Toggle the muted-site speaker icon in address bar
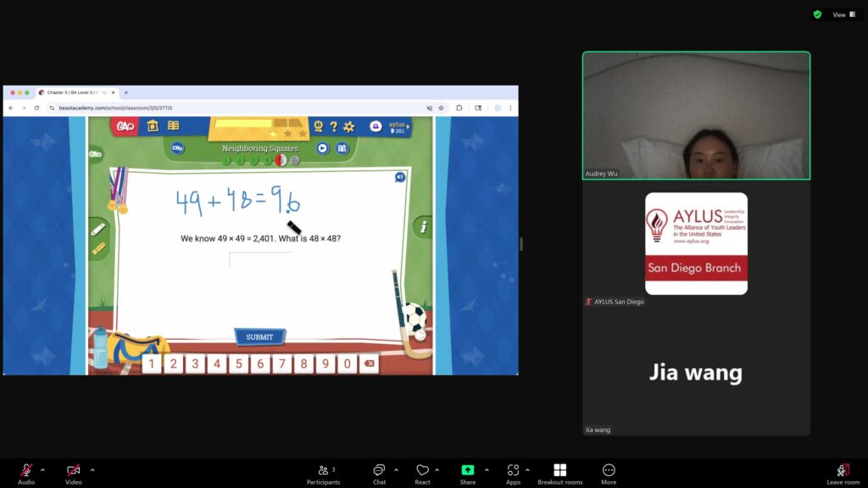This screenshot has width=868, height=488. pyautogui.click(x=429, y=108)
